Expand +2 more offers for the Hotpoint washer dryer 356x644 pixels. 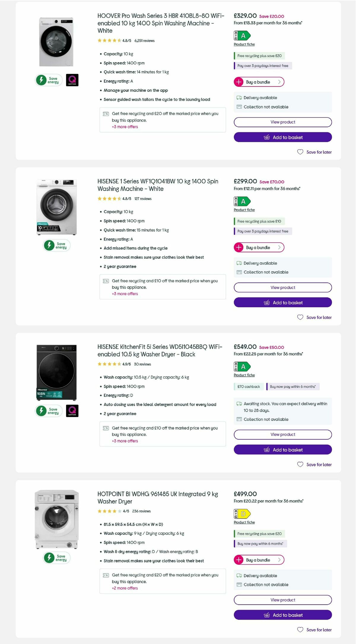coord(125,588)
